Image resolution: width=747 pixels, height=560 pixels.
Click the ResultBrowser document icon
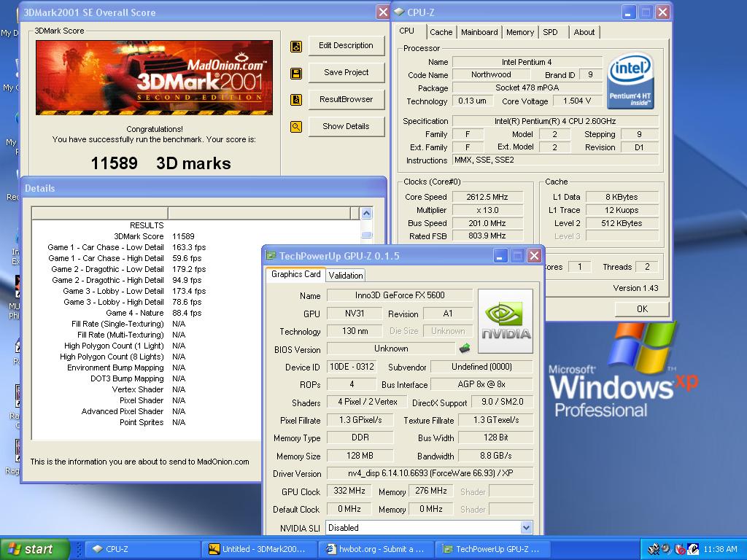pos(296,100)
